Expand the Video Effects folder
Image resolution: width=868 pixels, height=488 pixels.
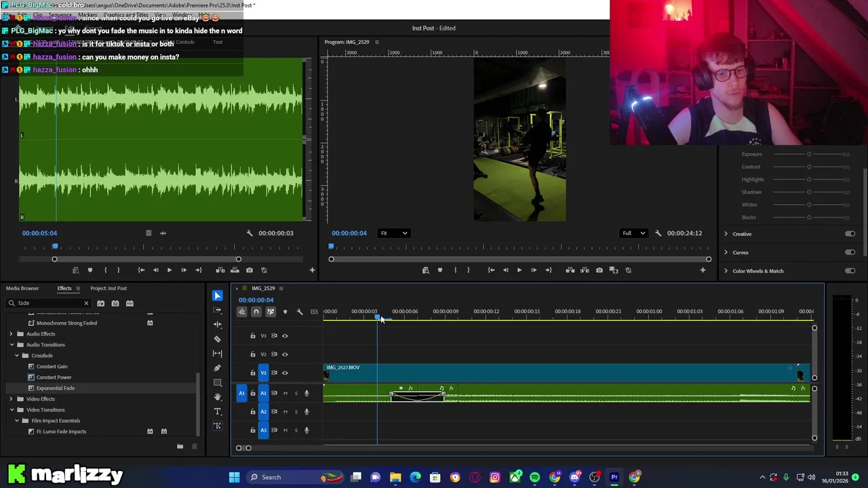coord(11,399)
